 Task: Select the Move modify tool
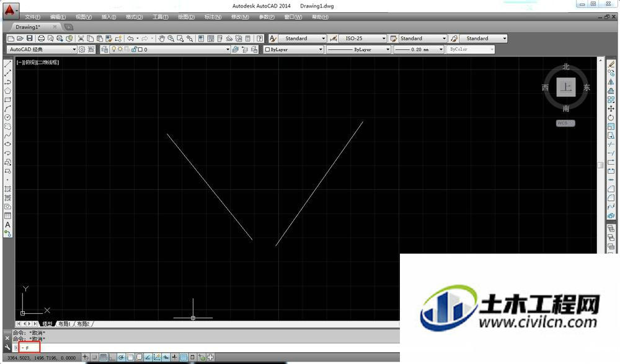pos(611,109)
